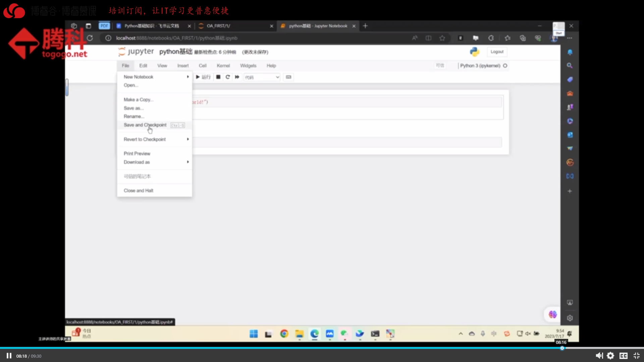Open the File menu in Jupyter

tap(125, 66)
